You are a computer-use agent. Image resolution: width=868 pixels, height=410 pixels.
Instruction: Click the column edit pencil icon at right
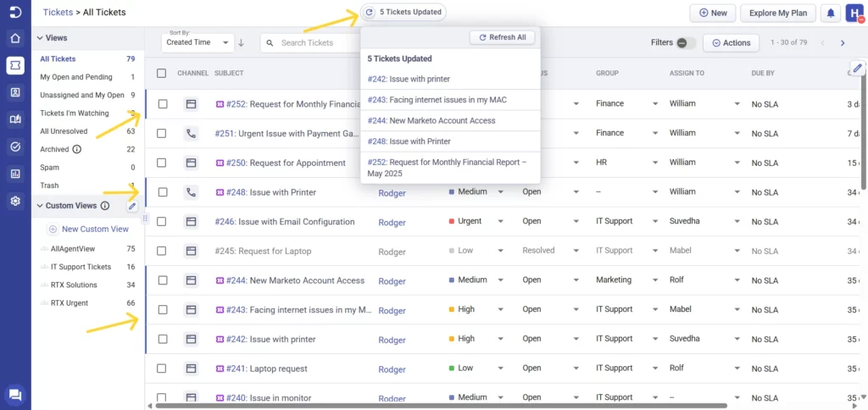coord(857,68)
